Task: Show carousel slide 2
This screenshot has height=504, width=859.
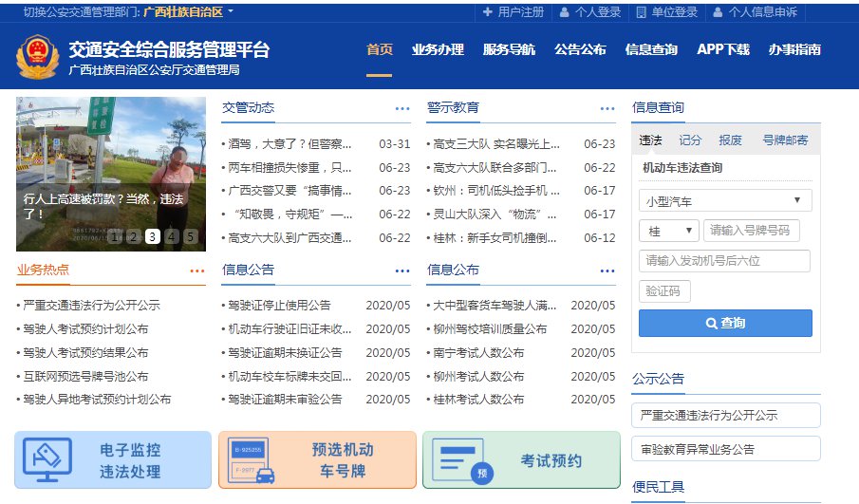Action: click(x=133, y=236)
